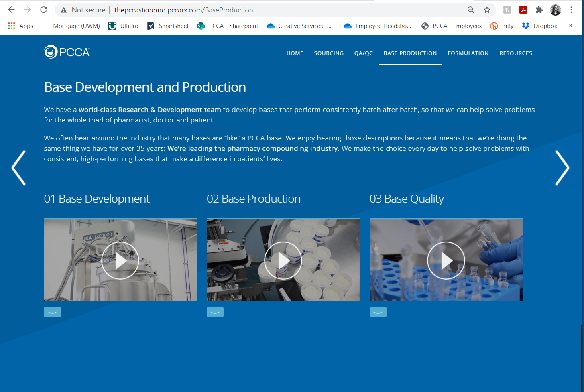584x392 pixels.
Task: Click the gray extension icon beside Acrobat
Action: 507,10
